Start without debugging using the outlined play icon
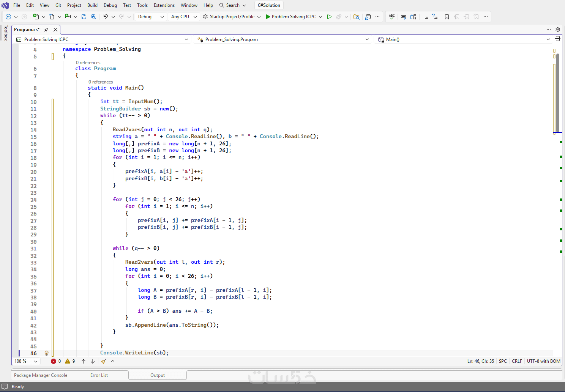The height and width of the screenshot is (392, 565). click(x=329, y=17)
